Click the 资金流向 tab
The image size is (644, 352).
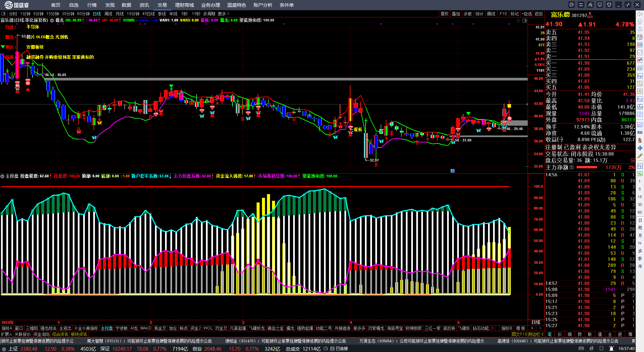(41, 334)
